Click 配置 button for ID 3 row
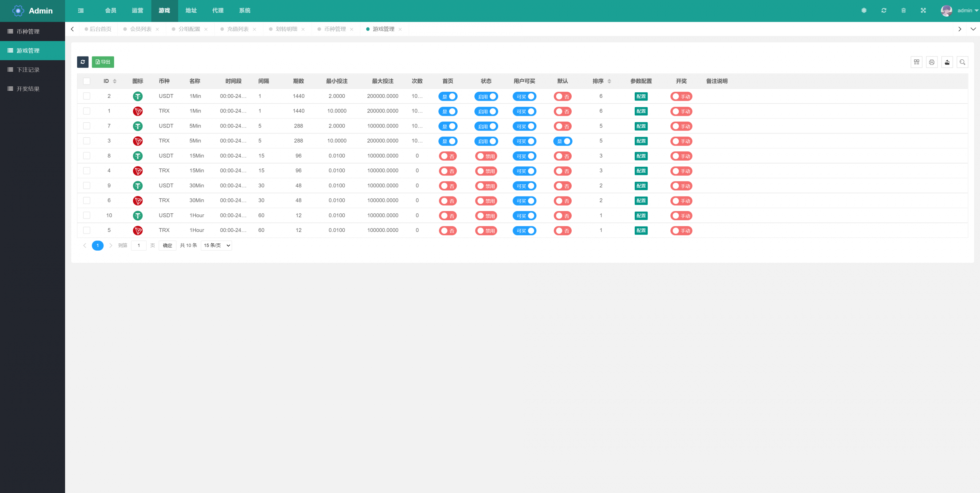The image size is (980, 493). point(641,141)
